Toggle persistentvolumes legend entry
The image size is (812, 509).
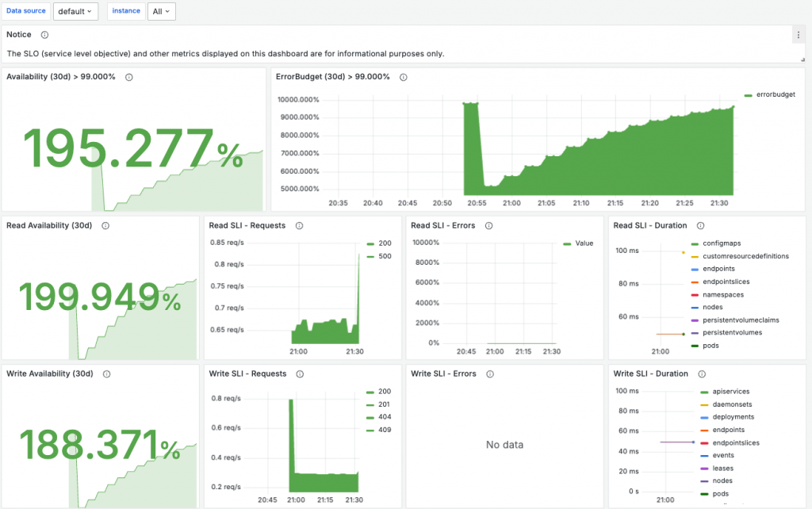coord(732,333)
